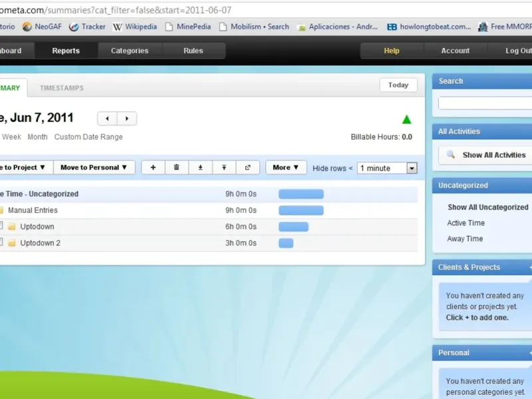The width and height of the screenshot is (532, 399).
Task: Open the Rules nav item
Action: [x=194, y=51]
